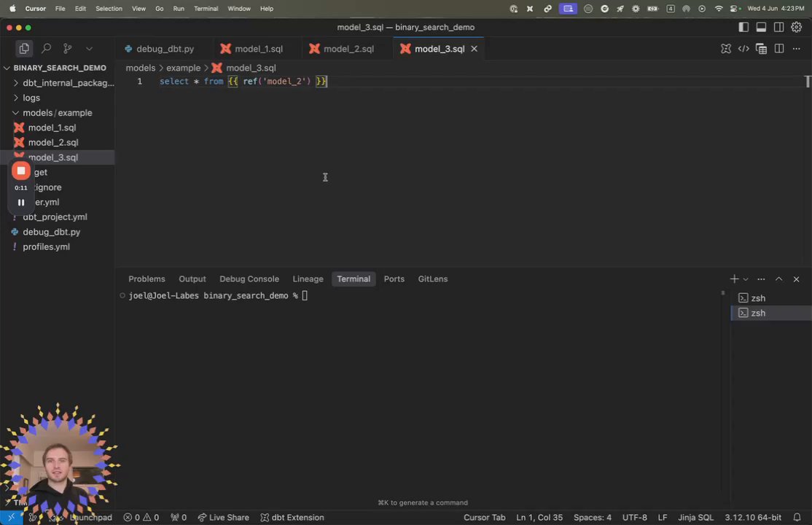Open errors and warnings status item
Screen dimensions: 812x525
point(141,517)
